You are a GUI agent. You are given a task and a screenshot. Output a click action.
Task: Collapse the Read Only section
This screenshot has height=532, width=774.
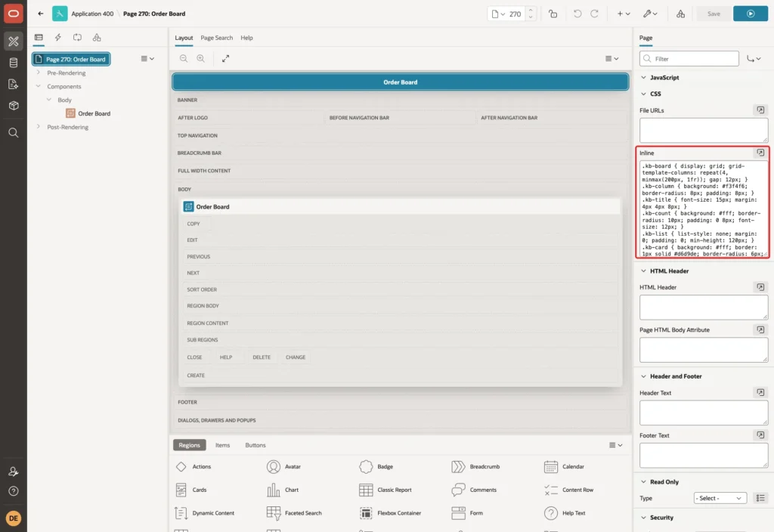point(643,481)
